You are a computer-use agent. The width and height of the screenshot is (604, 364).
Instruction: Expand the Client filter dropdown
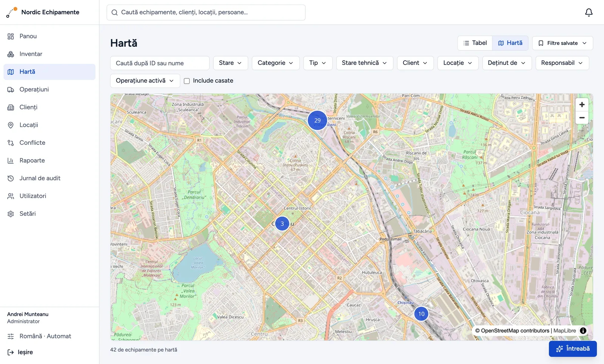click(x=415, y=63)
